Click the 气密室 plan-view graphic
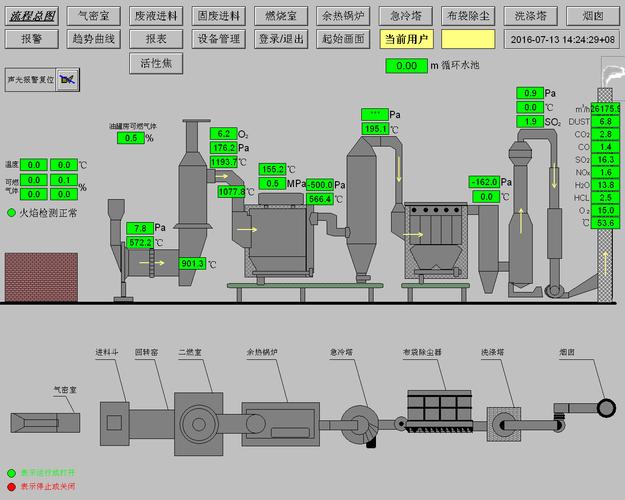Viewport: 625px width, 500px height. coord(45,423)
